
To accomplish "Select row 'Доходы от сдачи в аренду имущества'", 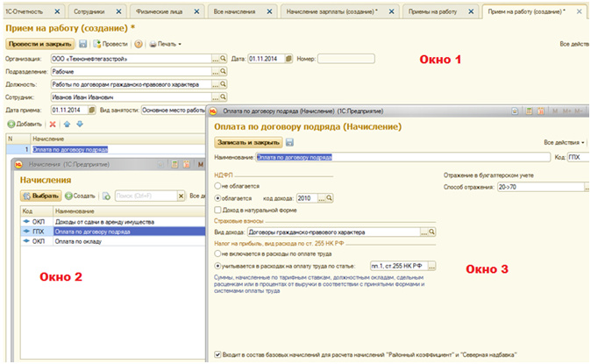I will click(x=113, y=222).
